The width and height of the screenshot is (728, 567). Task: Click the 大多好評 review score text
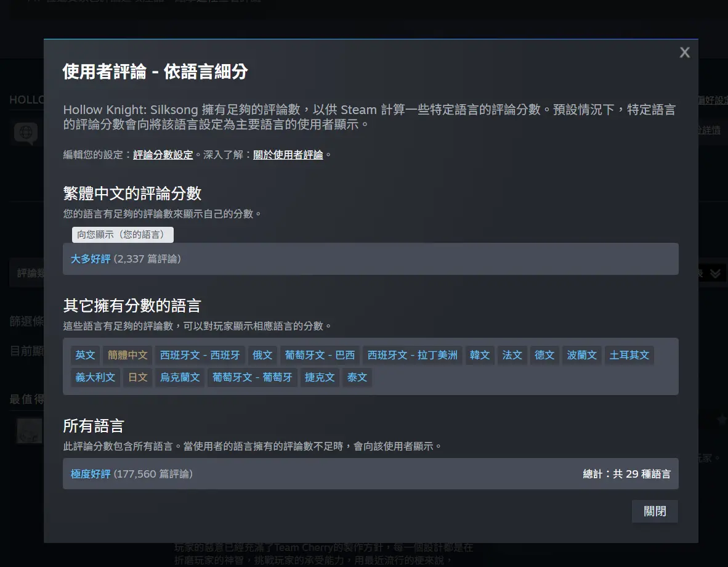pos(91,259)
